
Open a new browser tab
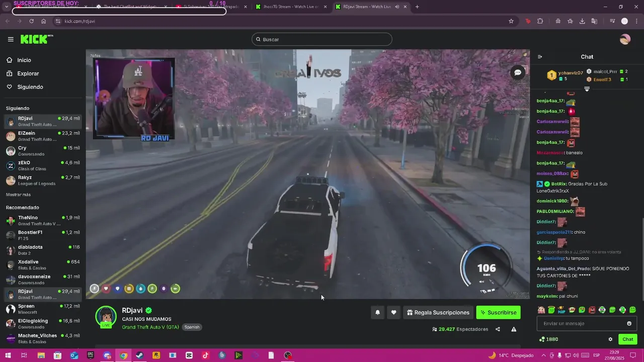[x=417, y=7]
